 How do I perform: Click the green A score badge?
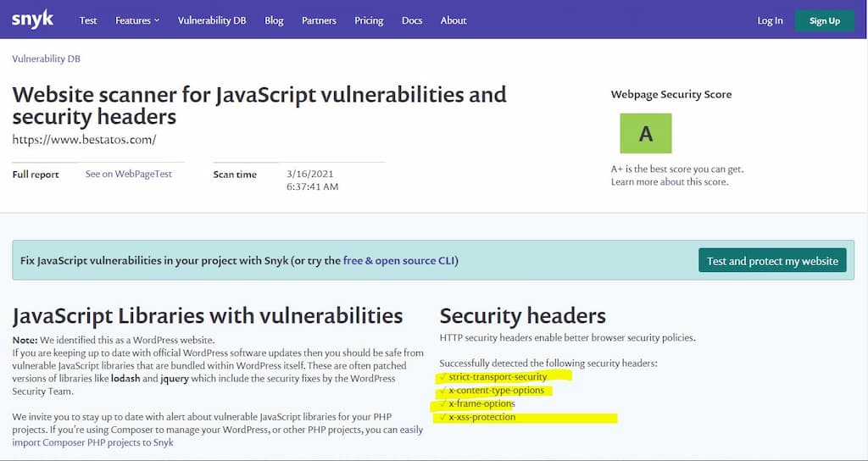[x=645, y=133]
